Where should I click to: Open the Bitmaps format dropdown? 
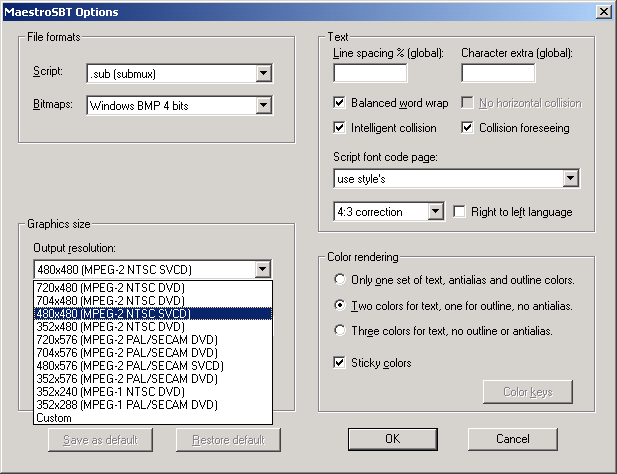coord(264,105)
